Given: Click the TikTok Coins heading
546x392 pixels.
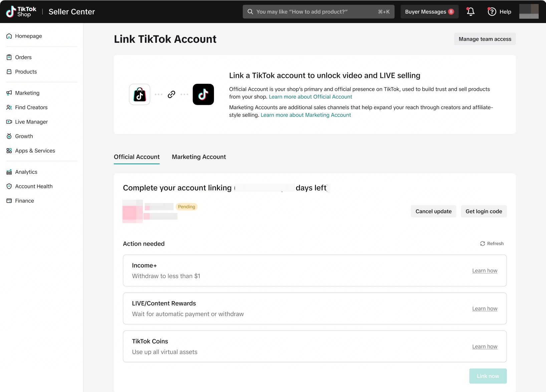Looking at the screenshot, I should tap(150, 341).
